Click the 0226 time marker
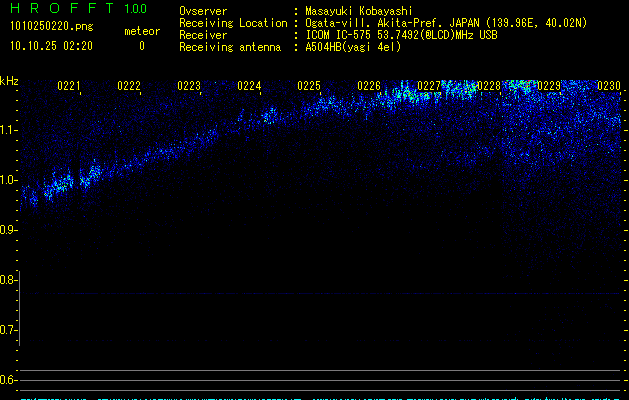The width and height of the screenshot is (629, 400). click(369, 86)
